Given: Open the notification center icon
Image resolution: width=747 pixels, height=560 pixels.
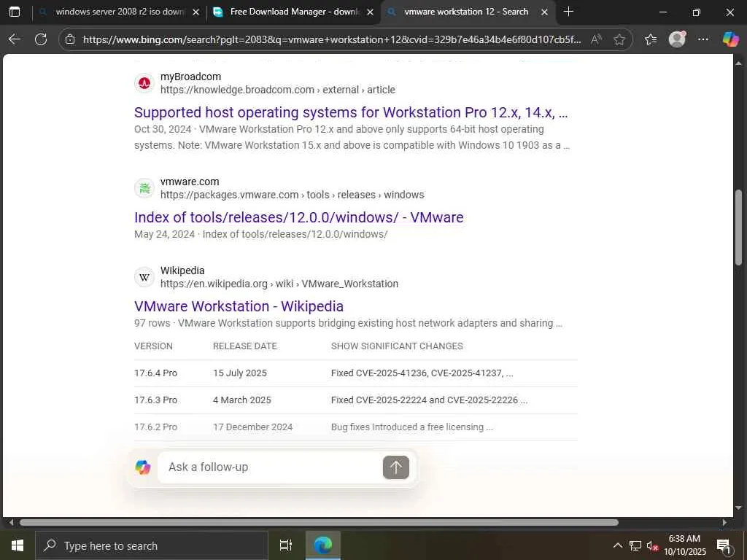Looking at the screenshot, I should point(724,546).
